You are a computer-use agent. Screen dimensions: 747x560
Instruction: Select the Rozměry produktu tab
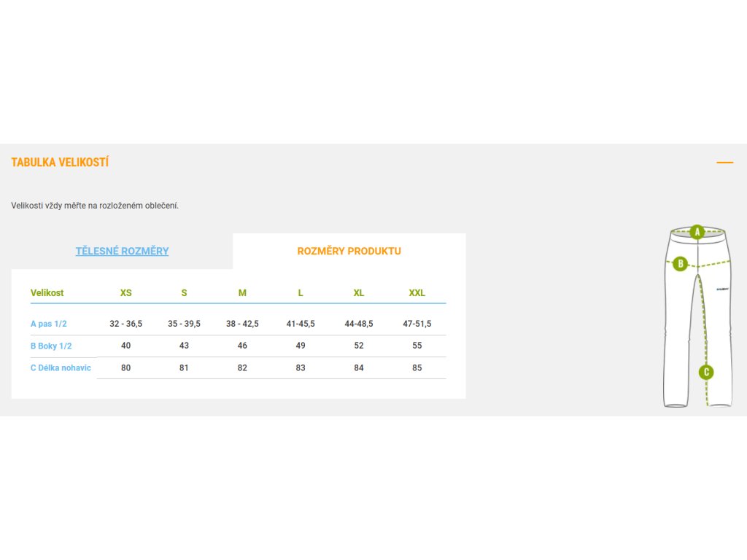(349, 251)
